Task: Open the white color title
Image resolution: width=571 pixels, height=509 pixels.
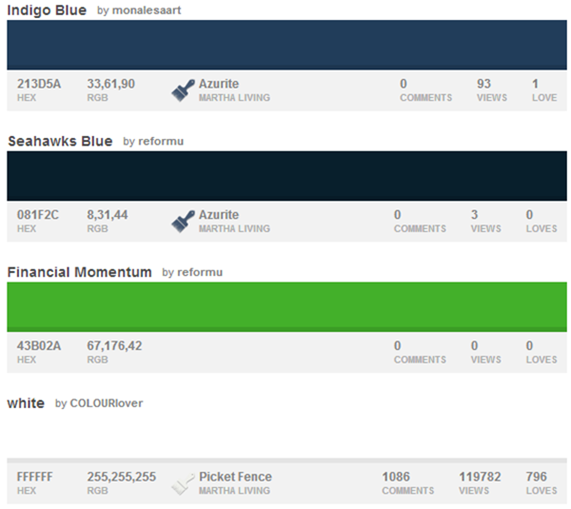Action: pyautogui.click(x=26, y=403)
